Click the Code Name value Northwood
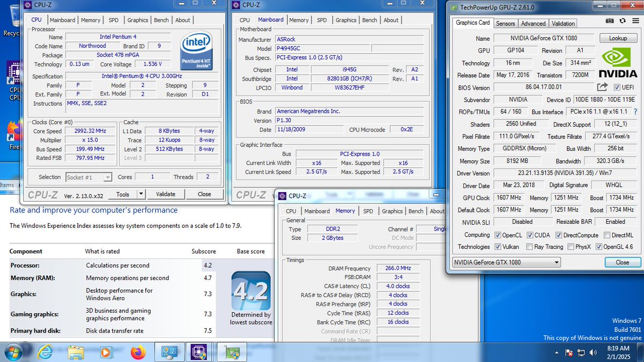The width and height of the screenshot is (644, 362). [92, 46]
